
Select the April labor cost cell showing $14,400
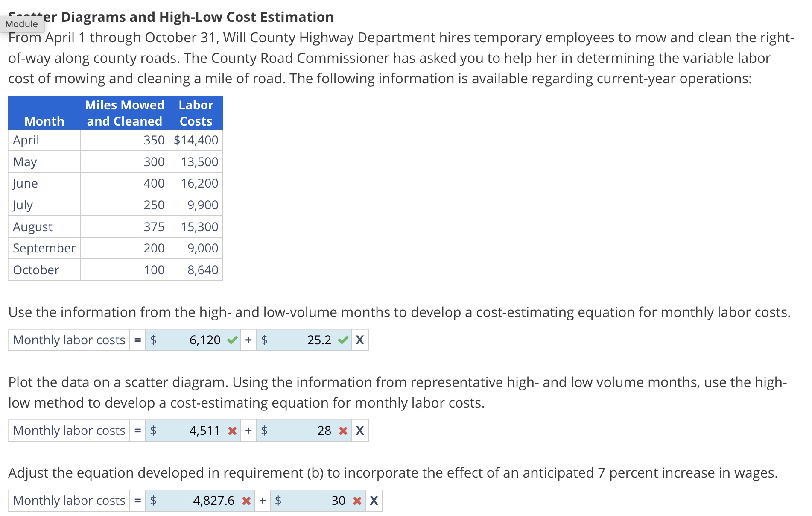click(195, 140)
